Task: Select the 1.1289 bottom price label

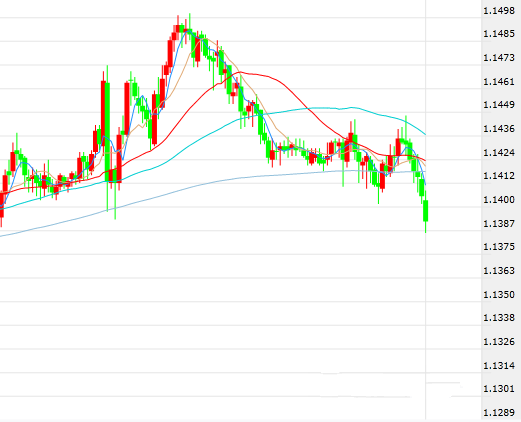Action: (499, 413)
